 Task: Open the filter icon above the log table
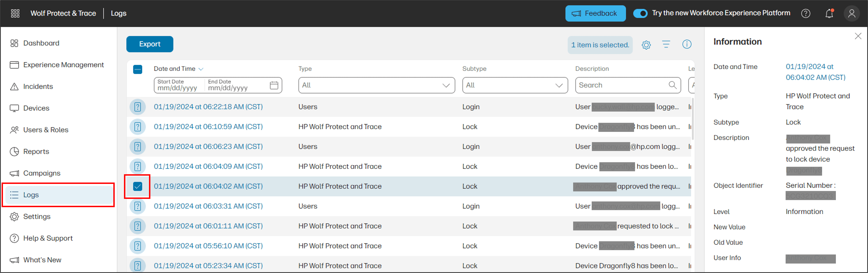[x=667, y=45]
